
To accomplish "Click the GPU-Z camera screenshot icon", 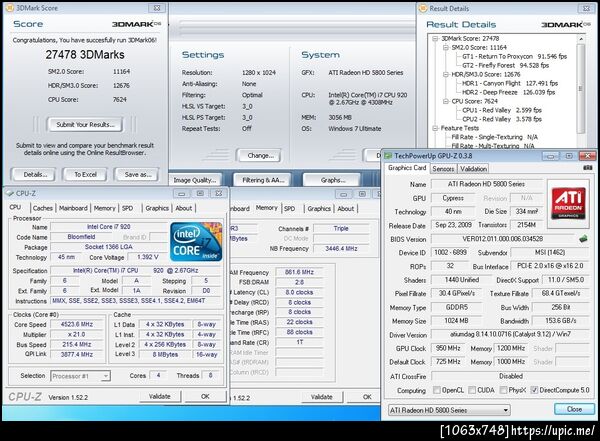I will point(588,168).
